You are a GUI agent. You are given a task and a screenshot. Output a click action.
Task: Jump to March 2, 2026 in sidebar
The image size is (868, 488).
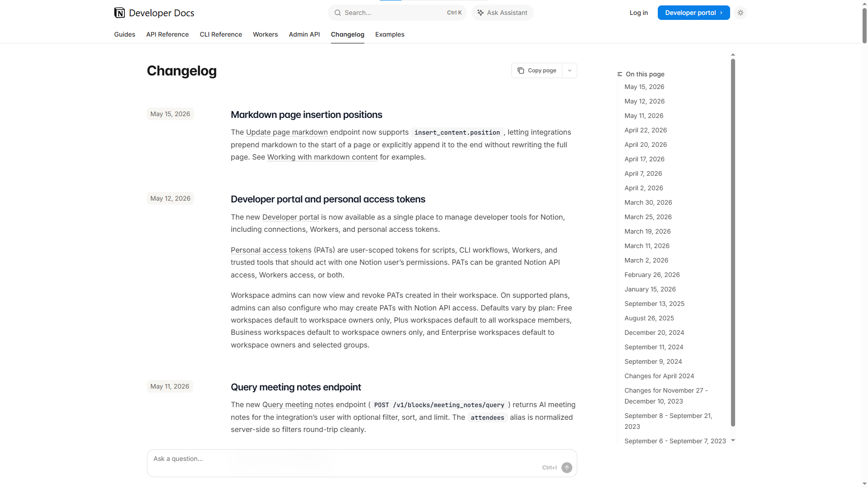click(646, 260)
